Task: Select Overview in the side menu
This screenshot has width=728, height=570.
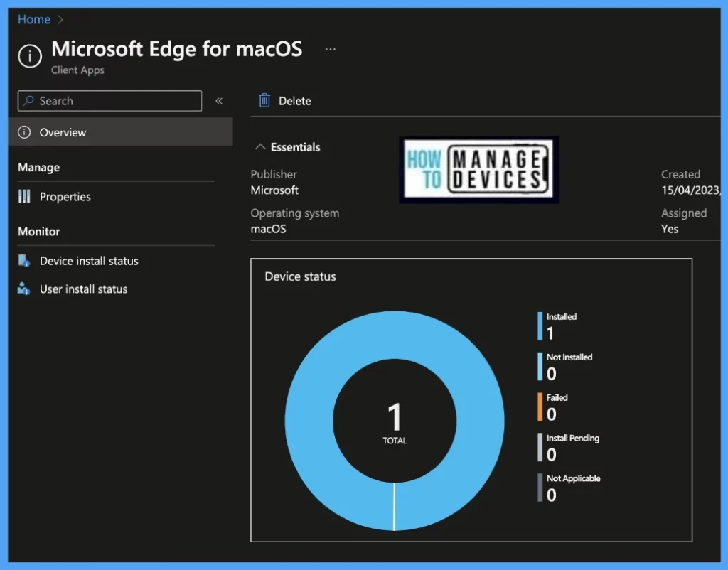Action: click(120, 132)
